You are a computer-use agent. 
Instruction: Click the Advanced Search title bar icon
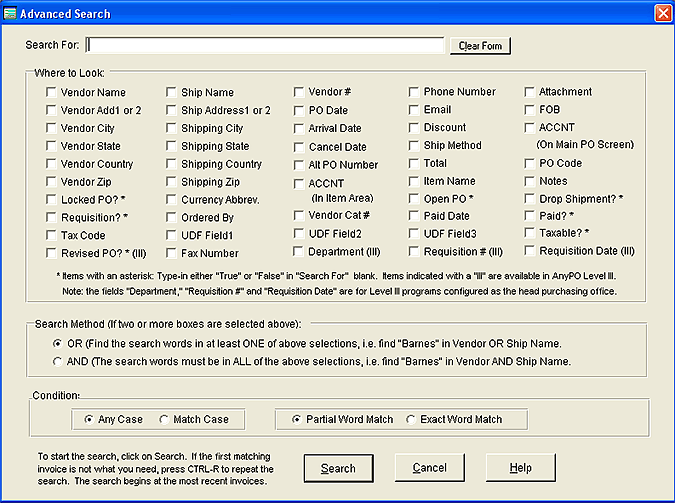[x=9, y=13]
